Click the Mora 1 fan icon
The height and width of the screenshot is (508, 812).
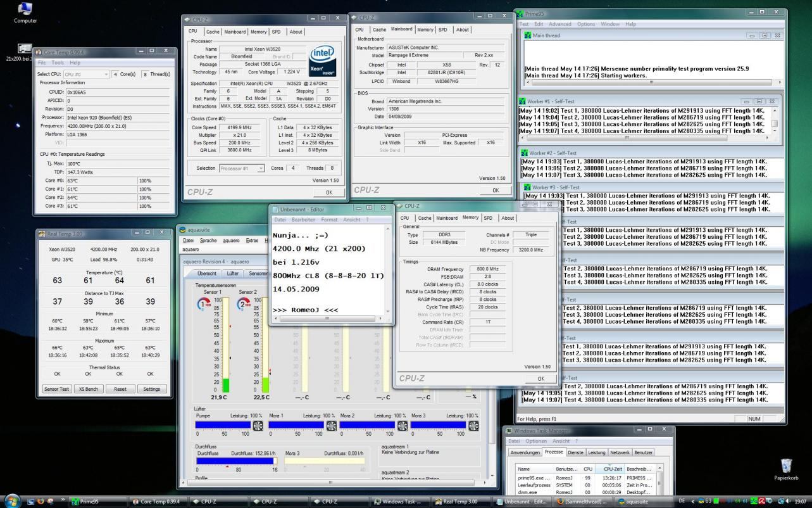(x=331, y=426)
